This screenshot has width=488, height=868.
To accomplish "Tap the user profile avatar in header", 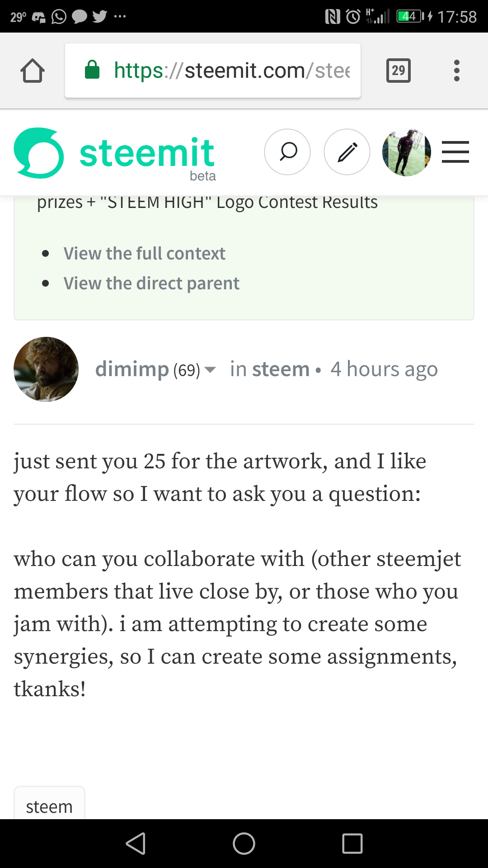I will click(406, 152).
